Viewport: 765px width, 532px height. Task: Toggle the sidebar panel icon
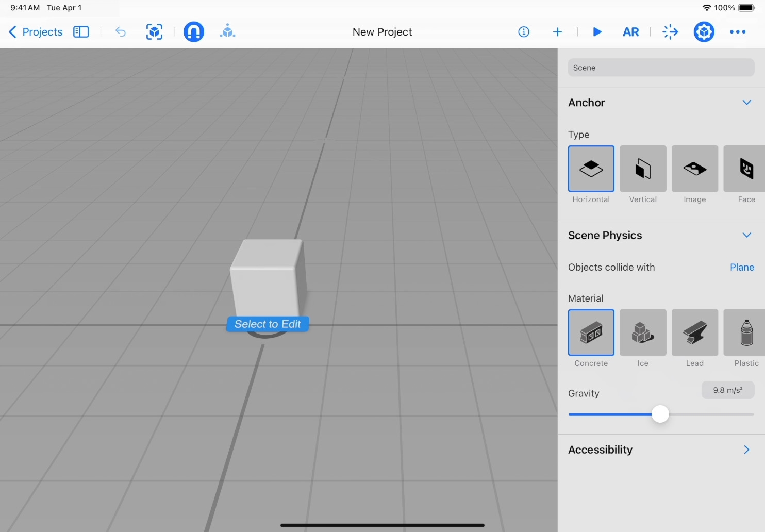[x=81, y=32]
